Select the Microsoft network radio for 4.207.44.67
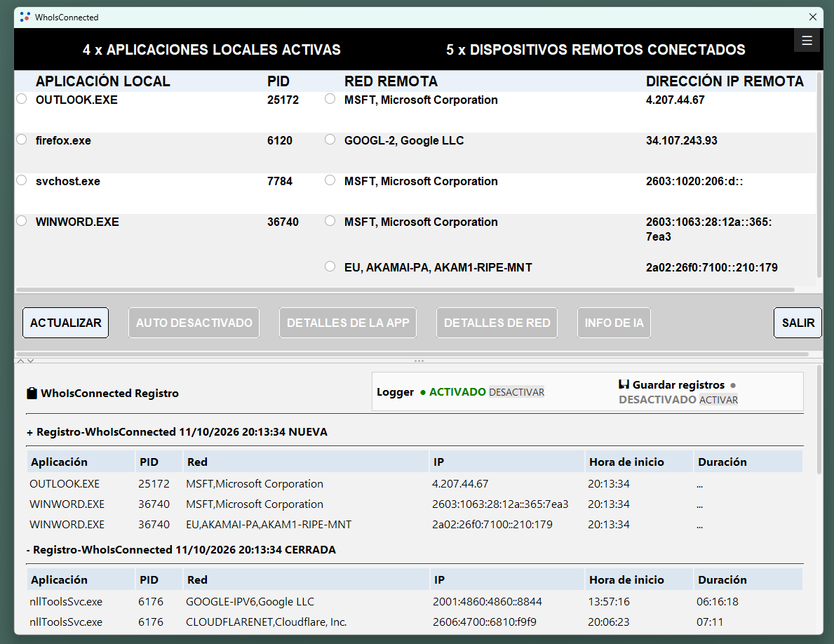 click(x=330, y=99)
